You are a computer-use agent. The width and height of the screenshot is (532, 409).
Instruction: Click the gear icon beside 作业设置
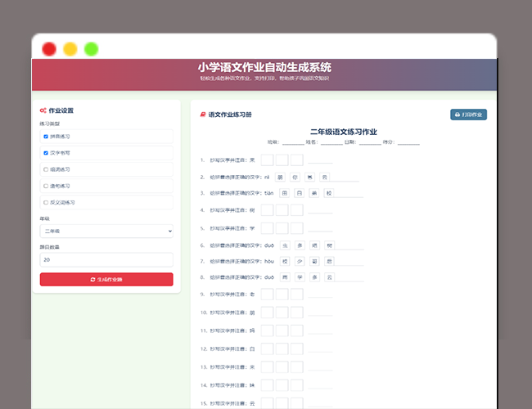click(43, 110)
